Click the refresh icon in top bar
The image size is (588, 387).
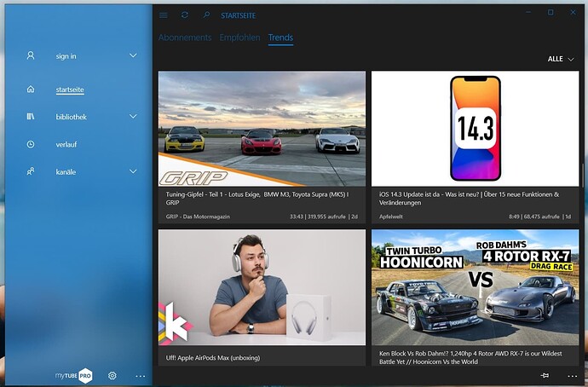185,15
